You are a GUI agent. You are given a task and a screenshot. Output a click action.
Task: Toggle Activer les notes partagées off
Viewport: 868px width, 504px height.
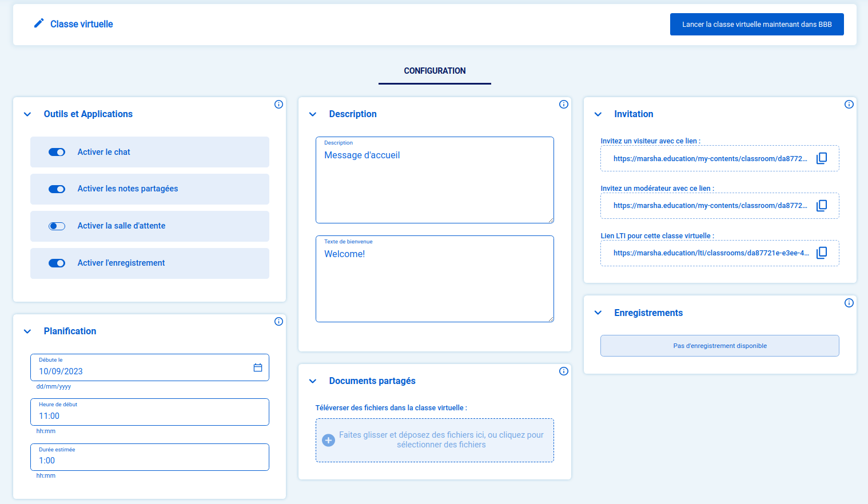click(57, 189)
